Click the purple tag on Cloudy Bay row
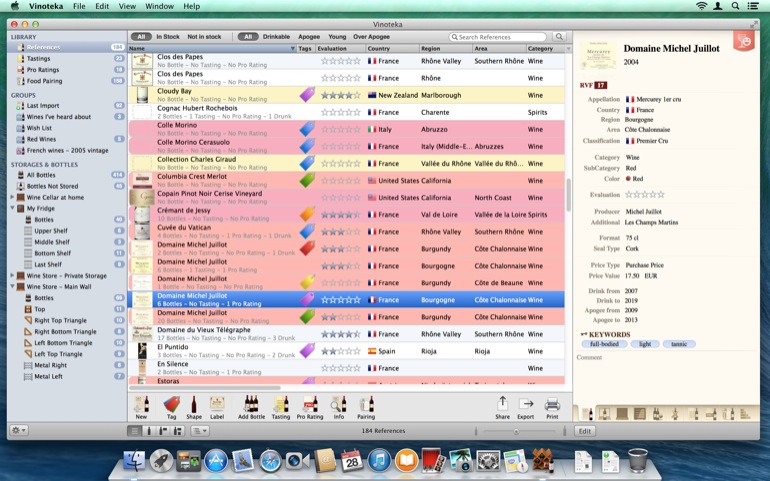 tap(307, 94)
